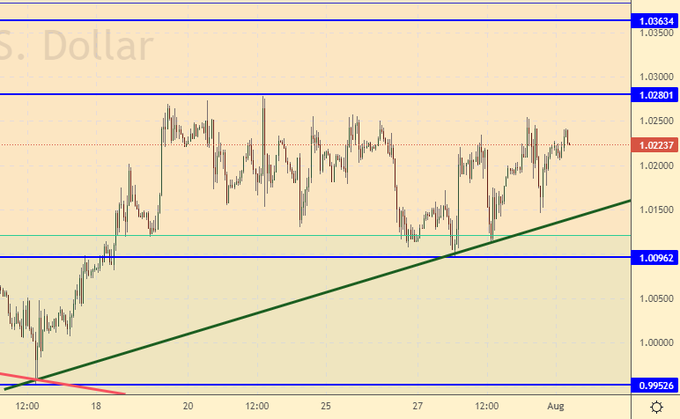The width and height of the screenshot is (680, 419).
Task: Click the 25 date on time axis
Action: coord(326,406)
